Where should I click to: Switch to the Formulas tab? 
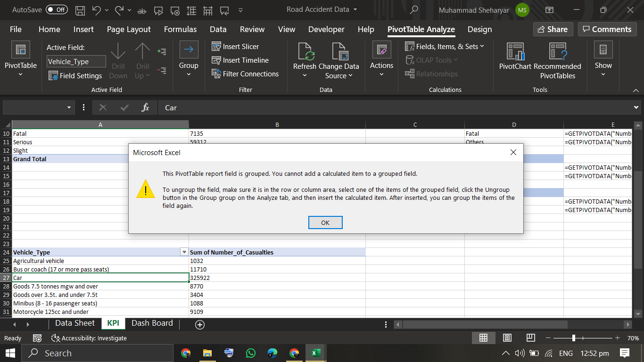coord(180,29)
